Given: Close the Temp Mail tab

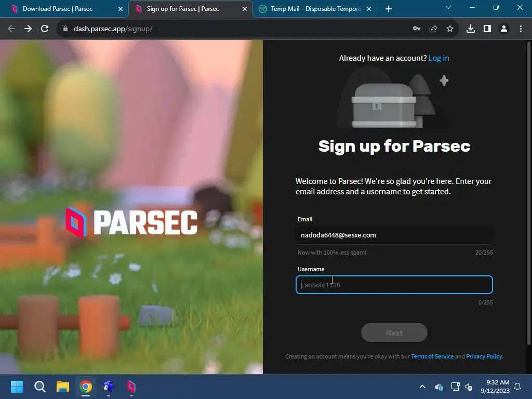Looking at the screenshot, I should pyautogui.click(x=369, y=9).
